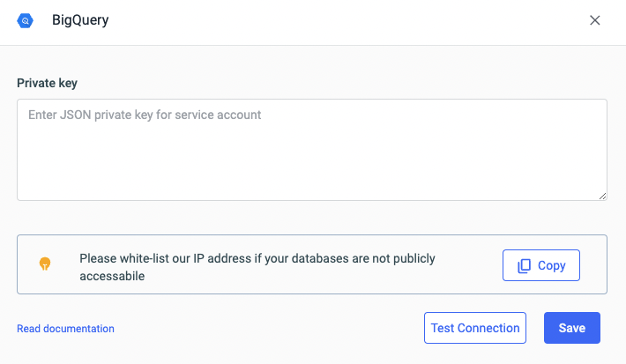The image size is (626, 364).
Task: Click the resize handle of Private key textarea
Action: tap(602, 196)
